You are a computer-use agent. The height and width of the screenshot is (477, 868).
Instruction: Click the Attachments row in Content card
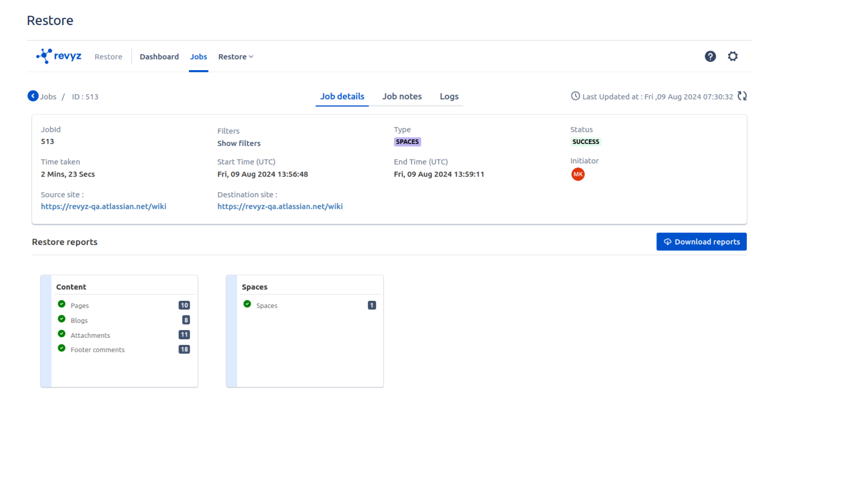90,335
